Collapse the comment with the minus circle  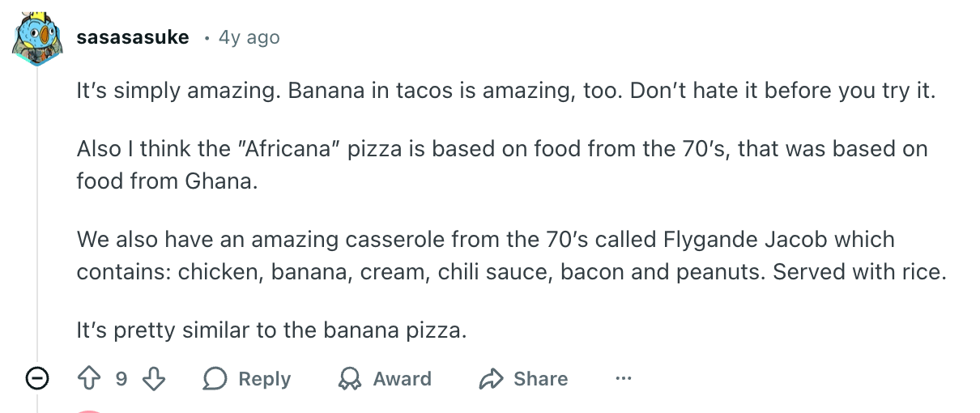pos(37,379)
